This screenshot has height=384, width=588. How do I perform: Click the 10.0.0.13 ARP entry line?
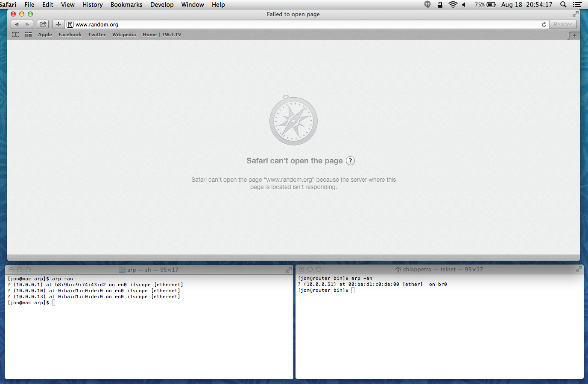point(94,297)
